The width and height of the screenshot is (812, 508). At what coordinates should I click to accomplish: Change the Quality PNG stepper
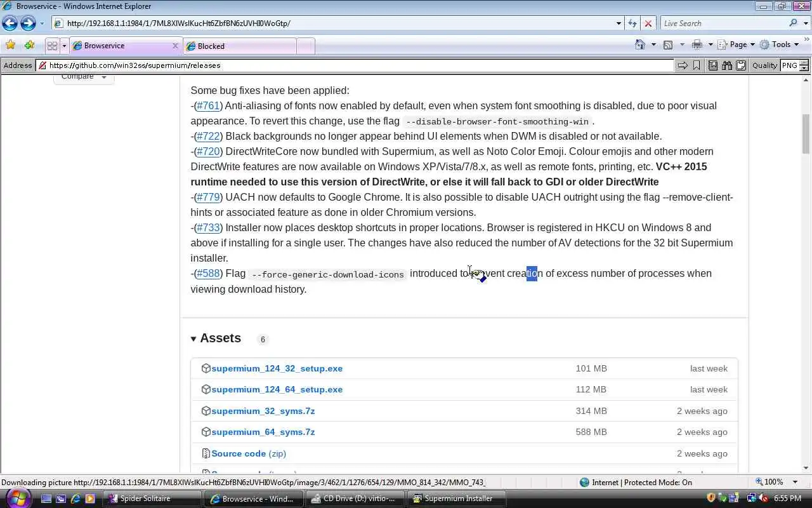[x=804, y=65]
